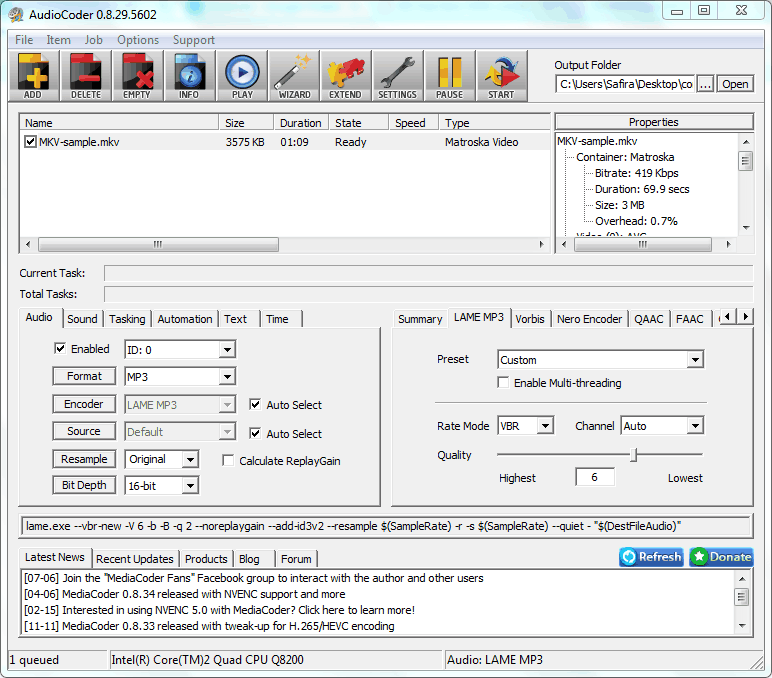Toggle the audio Enabled checkbox
Screen dimensions: 772x678
pos(60,349)
